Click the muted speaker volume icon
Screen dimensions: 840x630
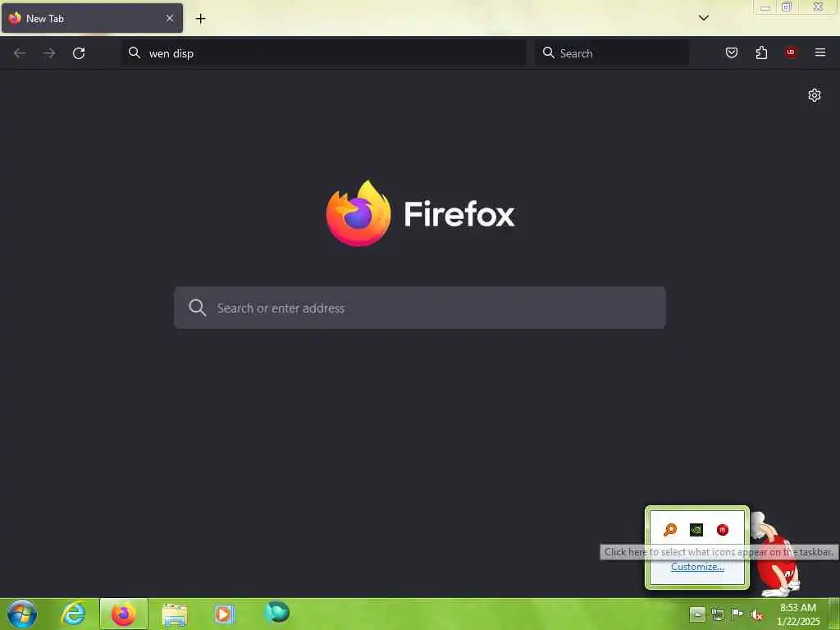[x=757, y=615]
